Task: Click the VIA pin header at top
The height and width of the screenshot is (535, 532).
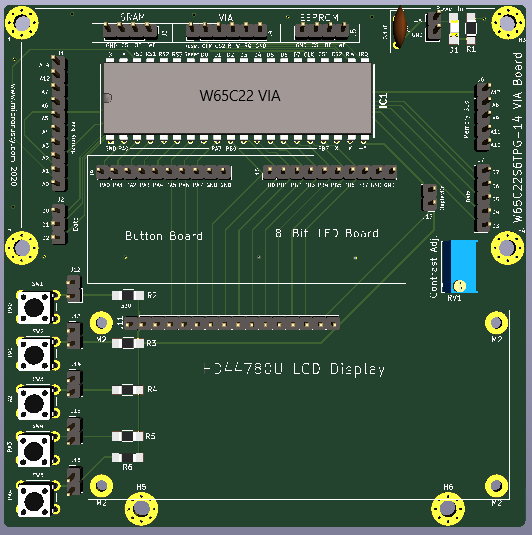Action: (227, 31)
